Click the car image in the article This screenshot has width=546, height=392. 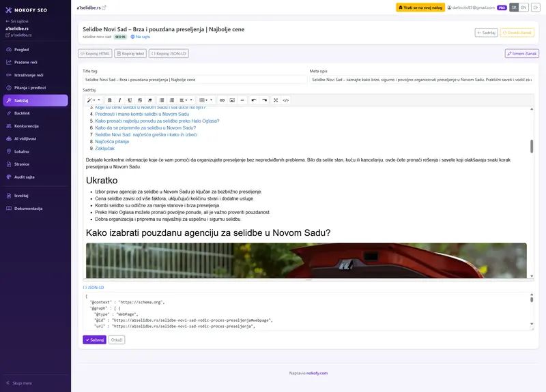[306, 260]
